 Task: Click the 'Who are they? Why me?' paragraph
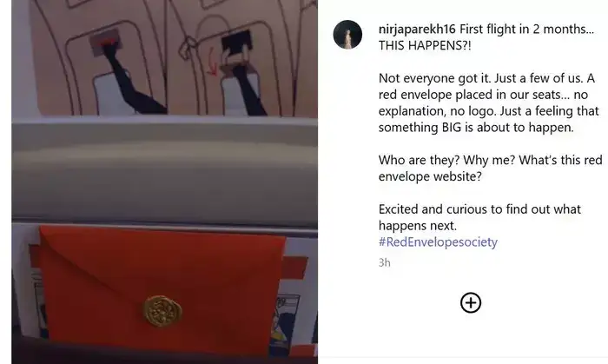[x=490, y=168]
